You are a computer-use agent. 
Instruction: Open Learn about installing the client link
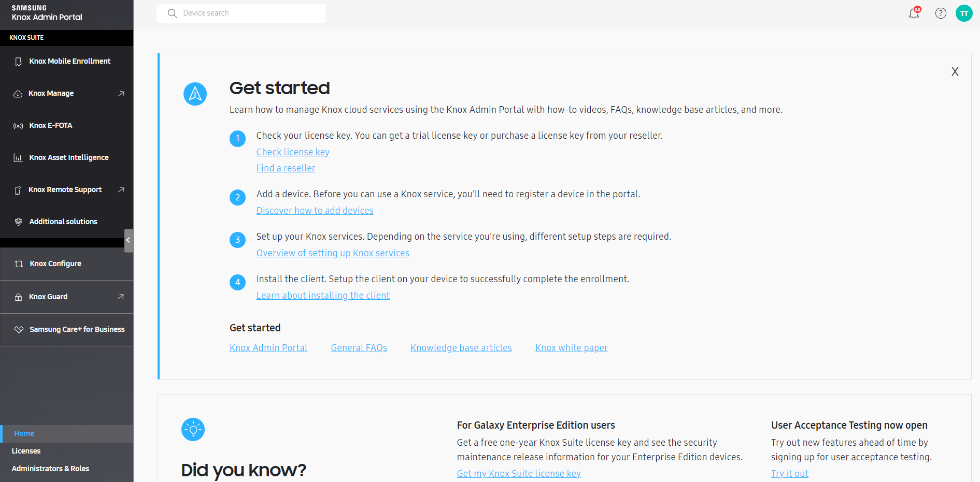323,296
